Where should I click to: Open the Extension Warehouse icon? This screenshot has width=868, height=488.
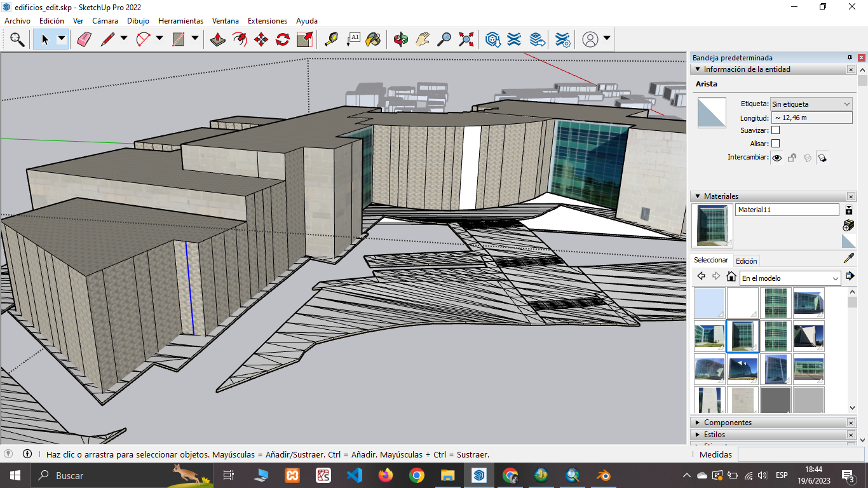(514, 39)
